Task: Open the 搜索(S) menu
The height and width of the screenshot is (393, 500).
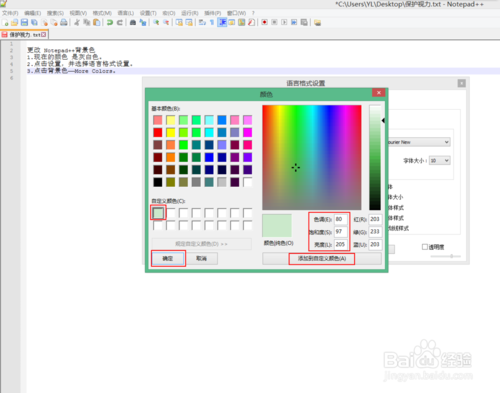Action: click(55, 13)
